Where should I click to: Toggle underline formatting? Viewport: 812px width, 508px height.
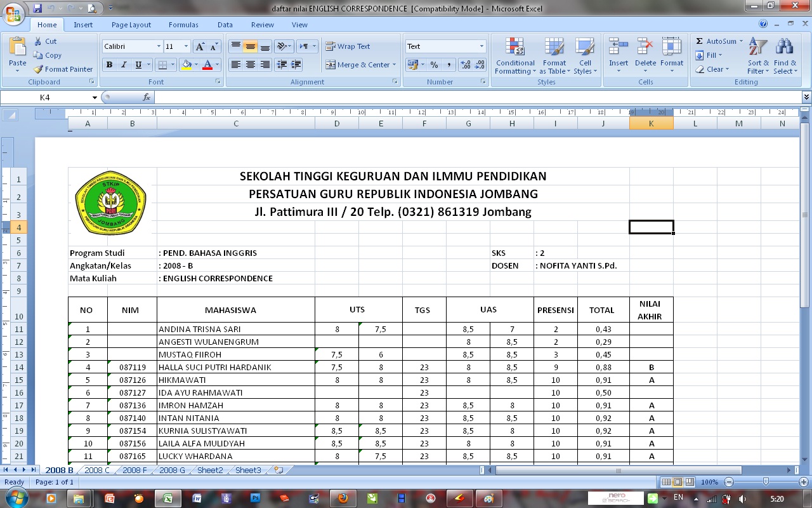(138, 65)
